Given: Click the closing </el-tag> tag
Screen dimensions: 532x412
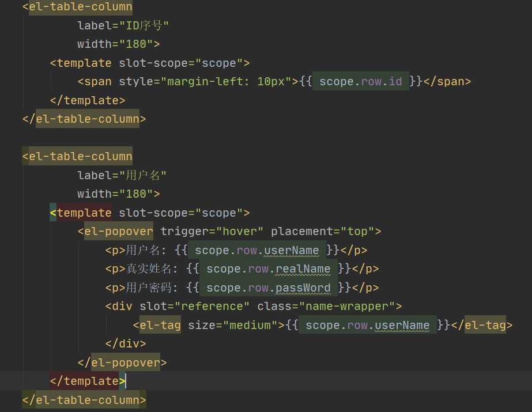Looking at the screenshot, I should pyautogui.click(x=478, y=326).
